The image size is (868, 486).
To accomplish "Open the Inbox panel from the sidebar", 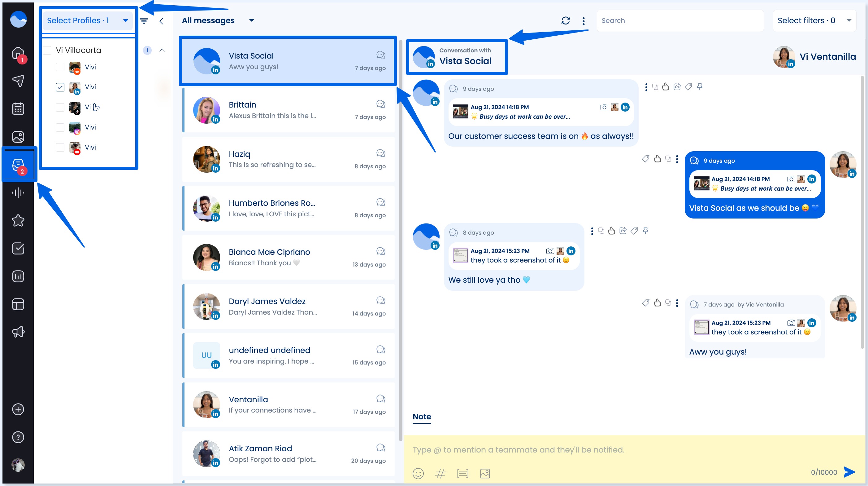I will pos(18,164).
